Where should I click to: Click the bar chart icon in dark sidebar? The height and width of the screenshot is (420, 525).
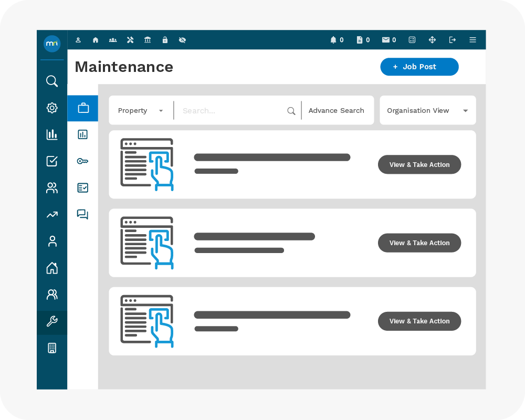tap(52, 134)
